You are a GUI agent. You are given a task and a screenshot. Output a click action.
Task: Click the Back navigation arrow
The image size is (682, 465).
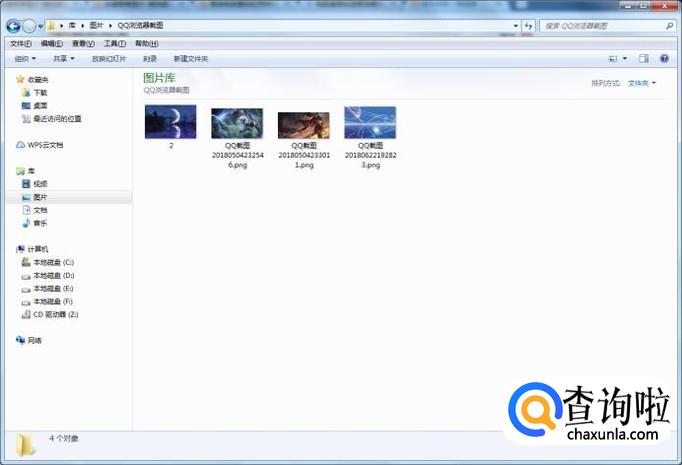click(x=13, y=26)
